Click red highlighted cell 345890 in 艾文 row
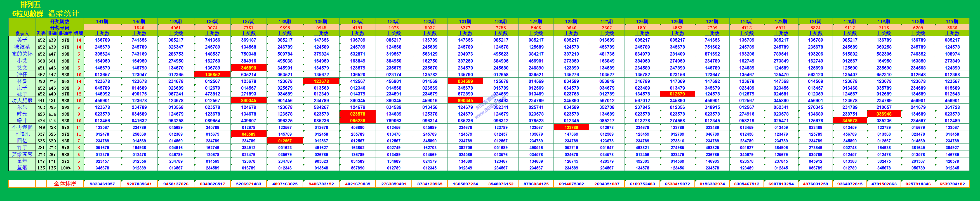This screenshot has width=980, height=201. point(248,68)
